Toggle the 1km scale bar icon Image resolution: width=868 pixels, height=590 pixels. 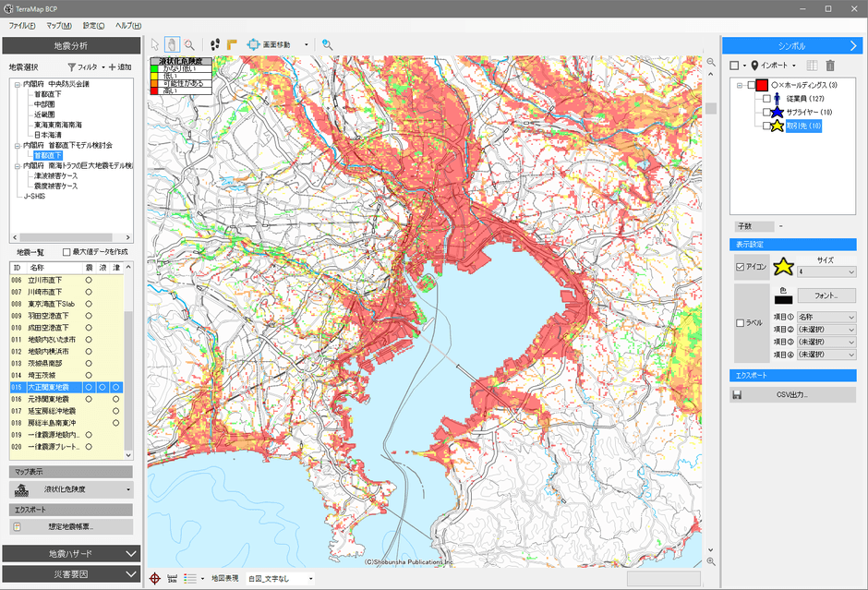pyautogui.click(x=173, y=578)
